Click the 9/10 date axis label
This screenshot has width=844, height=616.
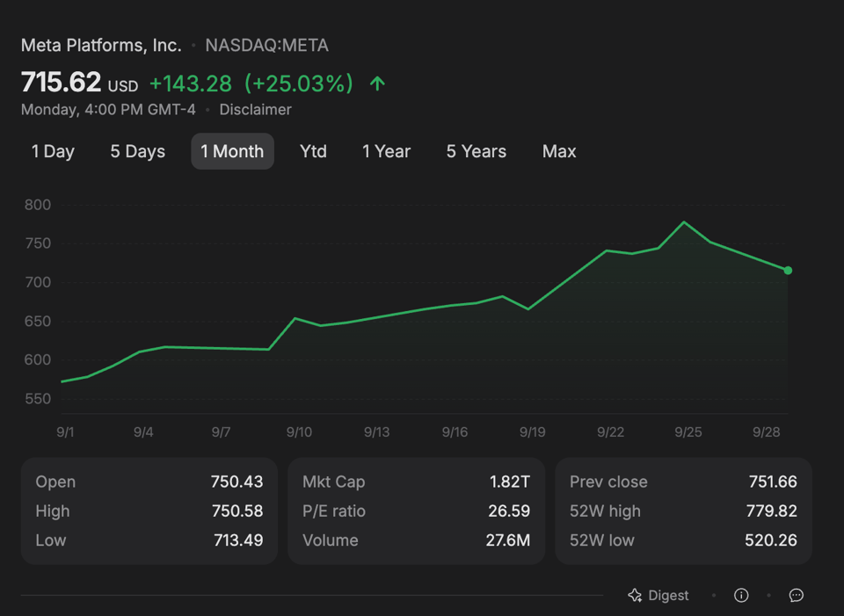click(x=299, y=432)
